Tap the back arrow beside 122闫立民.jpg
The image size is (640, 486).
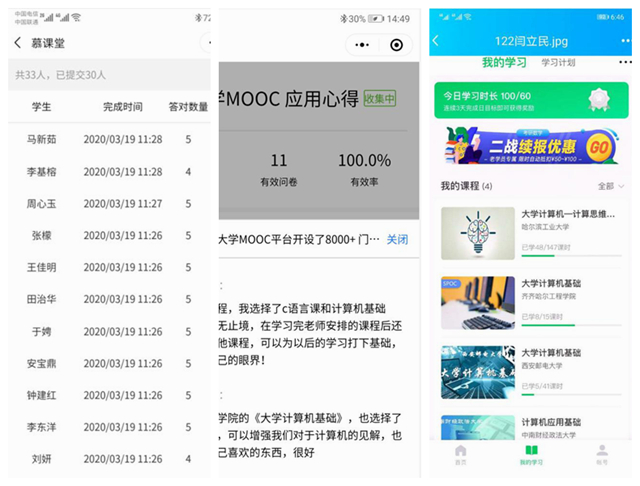pos(436,40)
